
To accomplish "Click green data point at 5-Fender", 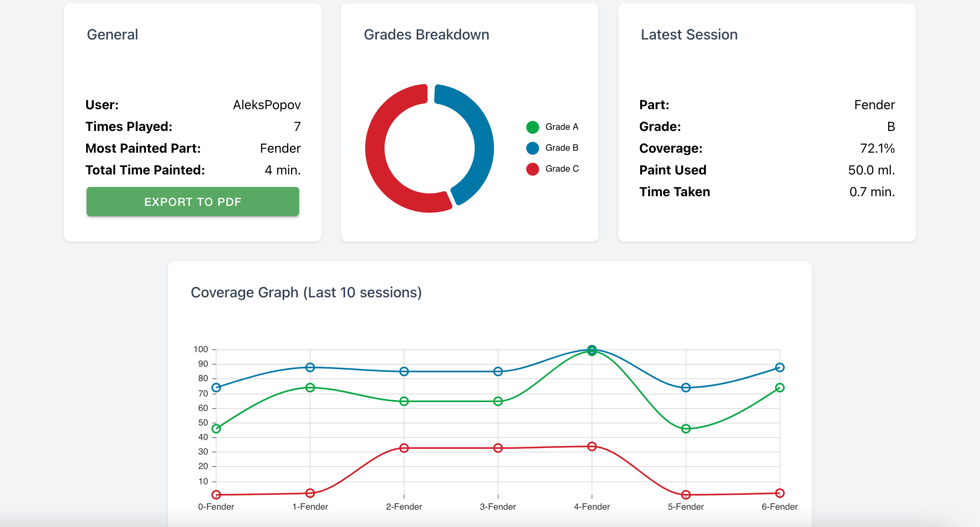I will tap(686, 429).
